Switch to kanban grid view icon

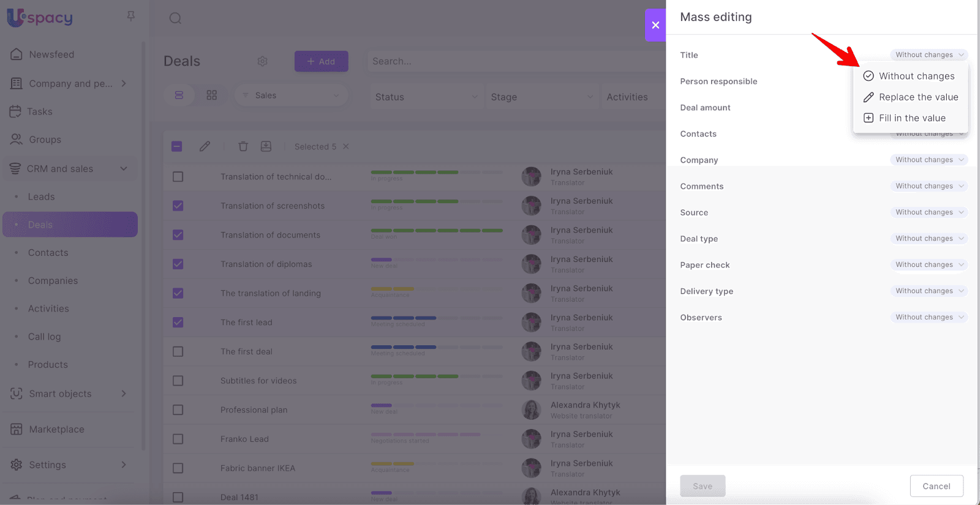212,95
